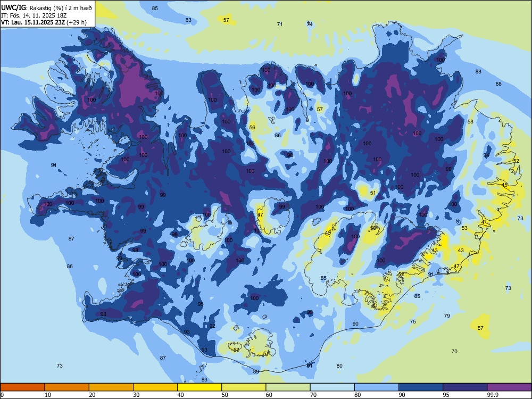Click the "92" humidity value in the southwest

click(212, 326)
